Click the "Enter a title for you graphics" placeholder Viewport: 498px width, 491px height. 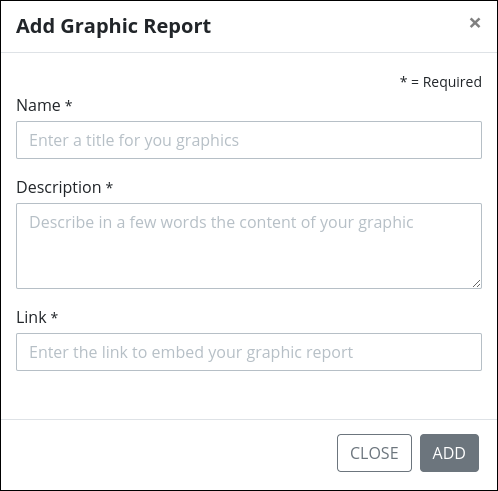pyautogui.click(x=134, y=140)
